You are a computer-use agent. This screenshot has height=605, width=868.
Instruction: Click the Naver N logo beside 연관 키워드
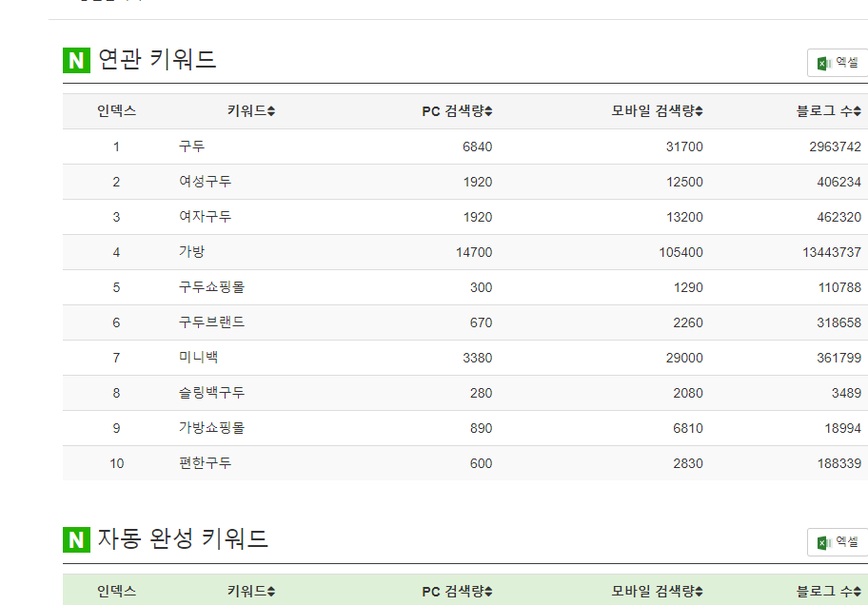pyautogui.click(x=76, y=60)
